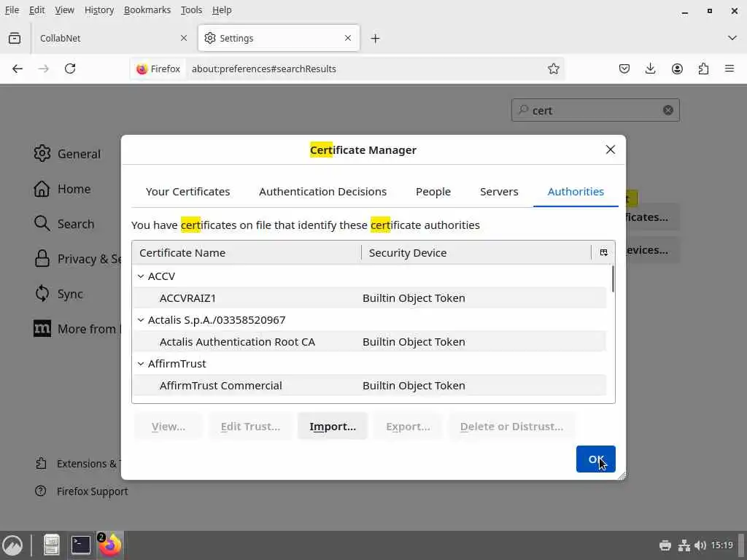Viewport: 747px width, 560px height.
Task: Close the Certificate Manager dialog
Action: (611, 149)
